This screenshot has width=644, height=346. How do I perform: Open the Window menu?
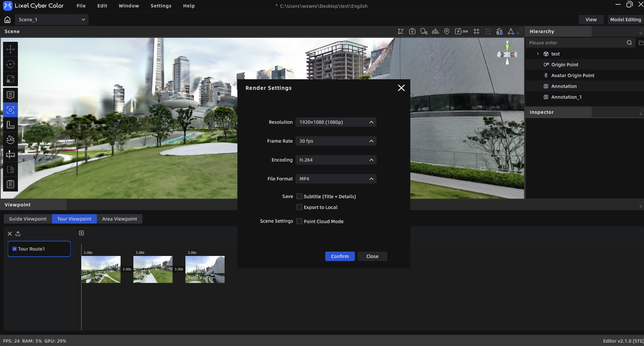tap(129, 6)
